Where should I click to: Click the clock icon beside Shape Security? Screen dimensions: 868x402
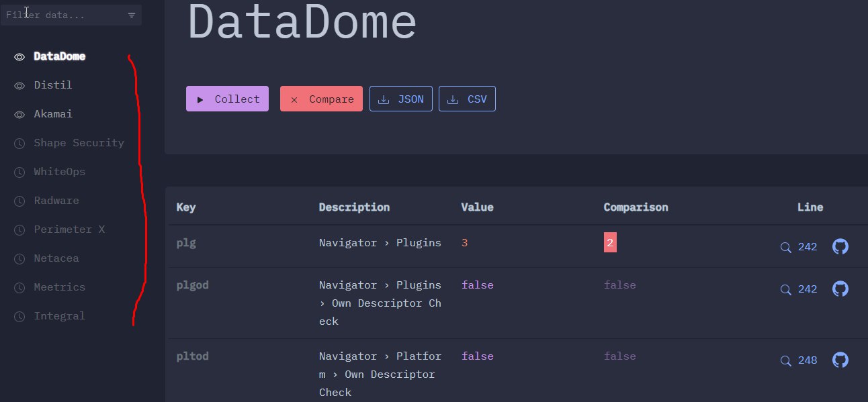[x=19, y=143]
